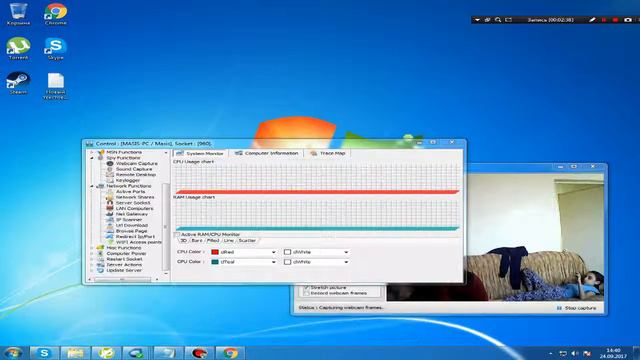Click Stop capture in webcam window

click(576, 308)
